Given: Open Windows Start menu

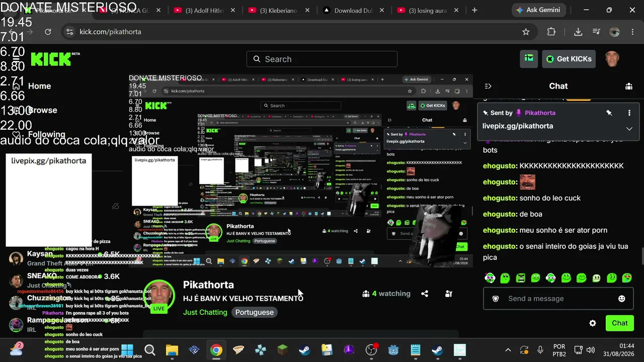Looking at the screenshot, I should click(127, 350).
